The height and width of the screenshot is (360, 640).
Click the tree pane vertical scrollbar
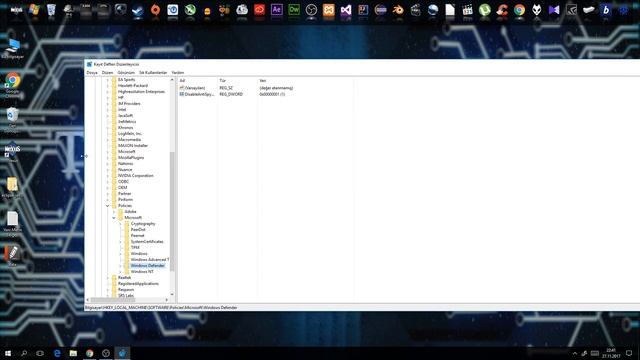tap(172, 211)
